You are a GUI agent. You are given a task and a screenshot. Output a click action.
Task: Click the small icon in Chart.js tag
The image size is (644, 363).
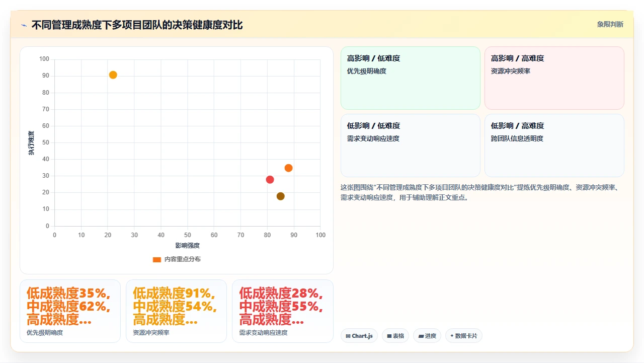tap(348, 336)
